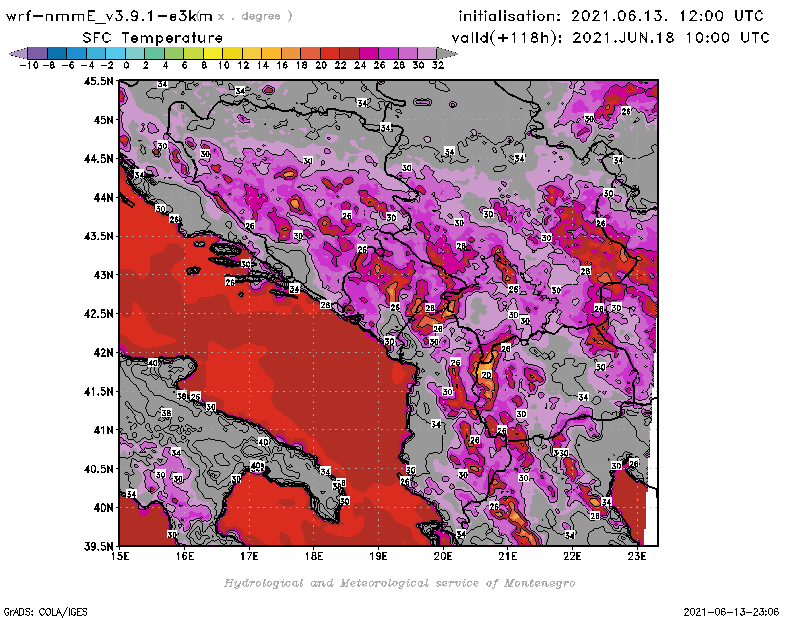800x618 pixels.
Task: Open the Hydrological and Meteorological service credit
Action: point(399,583)
